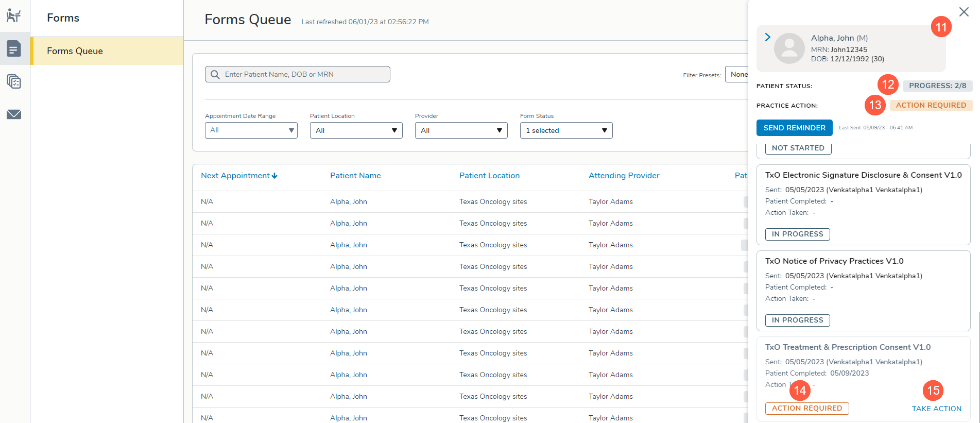Close the patient details panel
The image size is (980, 423).
(x=964, y=12)
